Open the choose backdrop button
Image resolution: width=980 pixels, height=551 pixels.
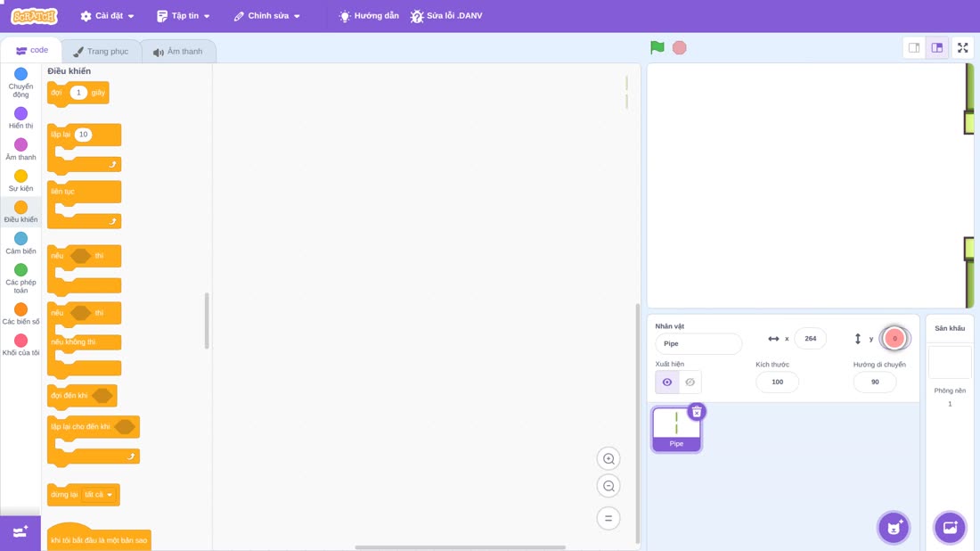pyautogui.click(x=950, y=527)
